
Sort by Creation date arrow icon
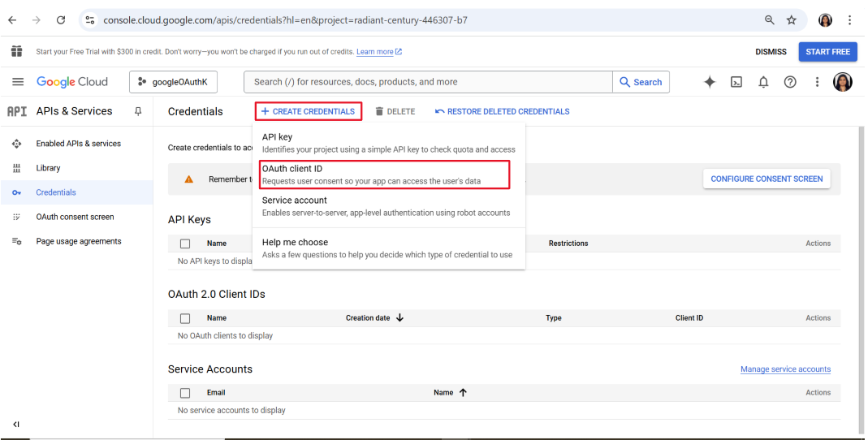pyautogui.click(x=399, y=317)
